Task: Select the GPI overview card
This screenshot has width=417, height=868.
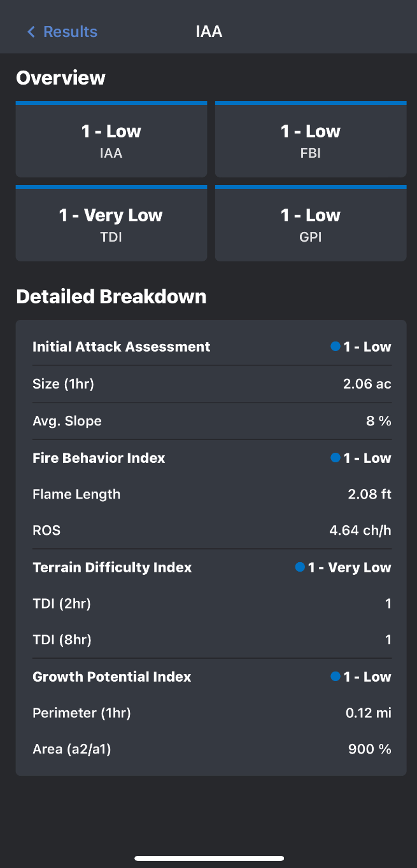Action: (311, 224)
